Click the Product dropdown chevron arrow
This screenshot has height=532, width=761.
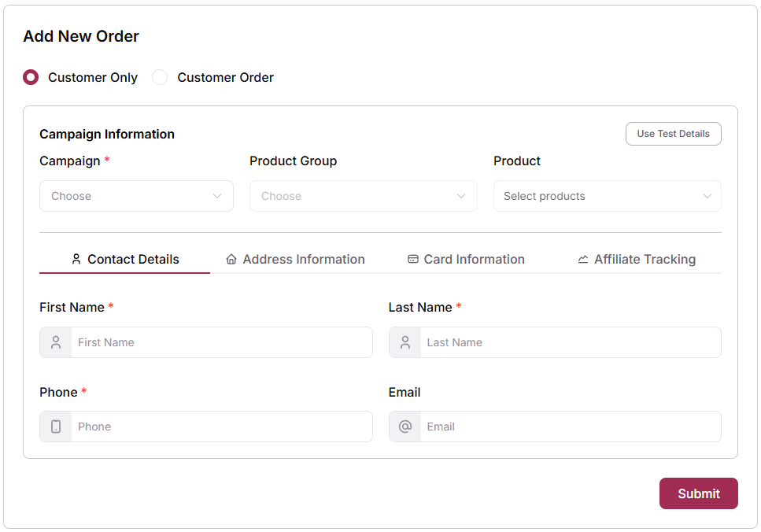(x=707, y=196)
